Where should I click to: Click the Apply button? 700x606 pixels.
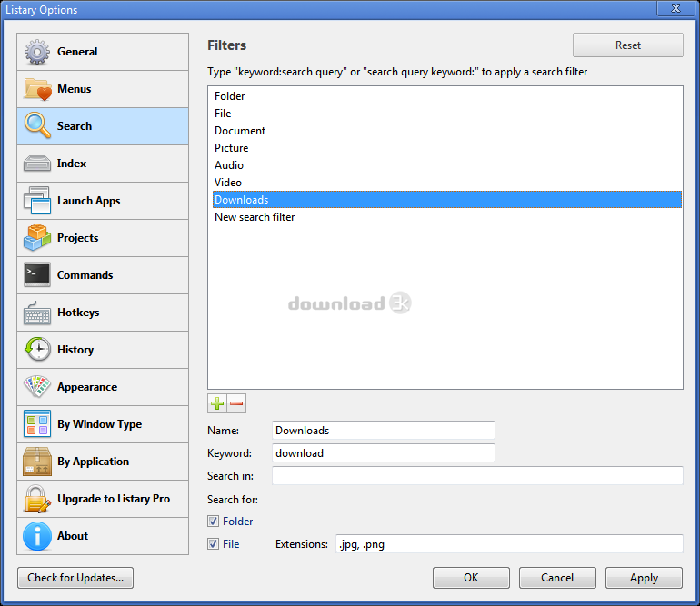tap(644, 578)
